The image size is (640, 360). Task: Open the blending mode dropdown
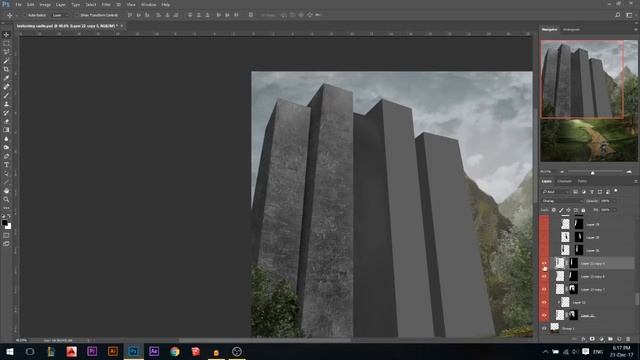[562, 201]
